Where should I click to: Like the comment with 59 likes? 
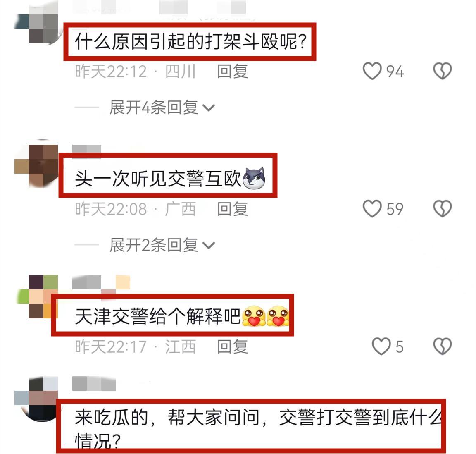[x=372, y=209]
